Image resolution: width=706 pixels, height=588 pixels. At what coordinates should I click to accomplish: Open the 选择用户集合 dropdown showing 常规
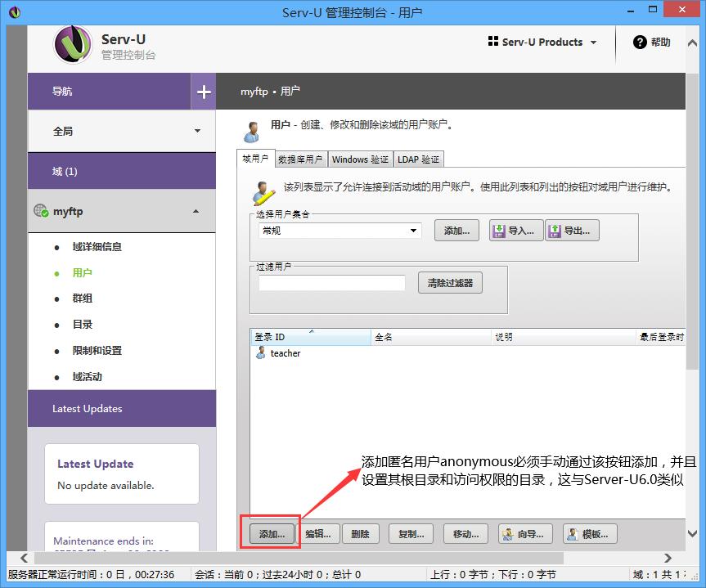tap(340, 231)
